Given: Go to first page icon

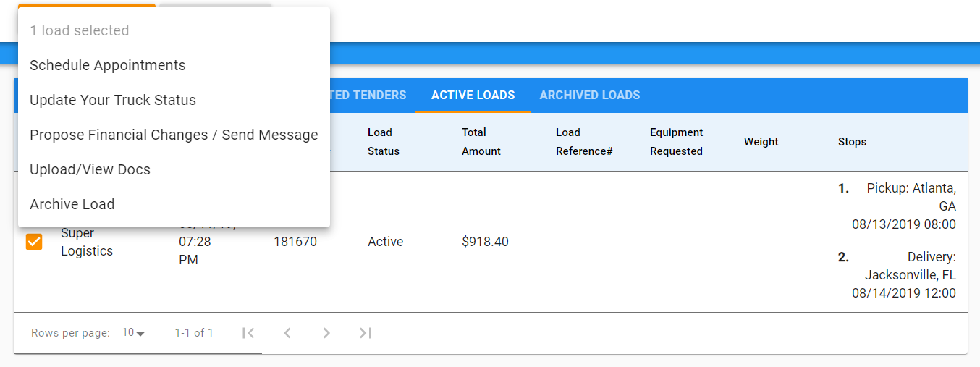Looking at the screenshot, I should (x=248, y=333).
